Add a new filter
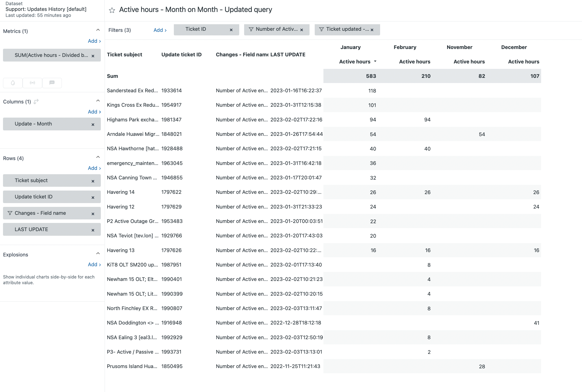Image resolution: width=582 pixels, height=392 pixels. pyautogui.click(x=160, y=30)
